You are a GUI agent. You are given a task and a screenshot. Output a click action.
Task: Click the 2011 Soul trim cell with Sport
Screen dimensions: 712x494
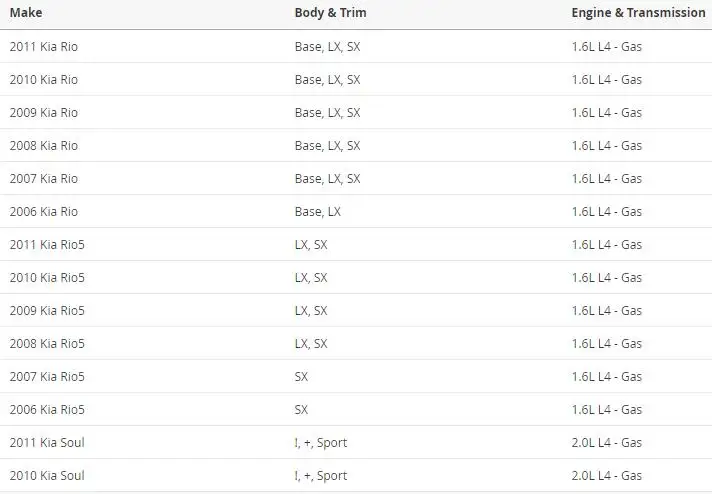click(x=321, y=443)
